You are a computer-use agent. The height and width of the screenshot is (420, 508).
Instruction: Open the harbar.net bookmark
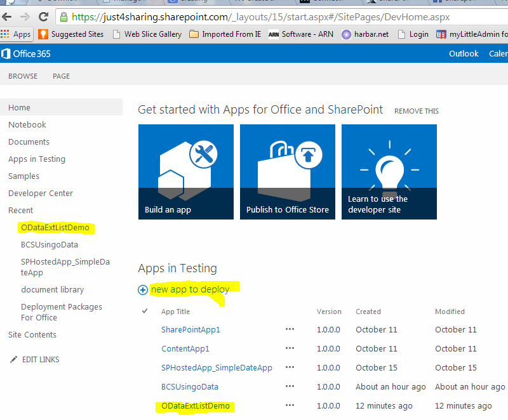365,34
